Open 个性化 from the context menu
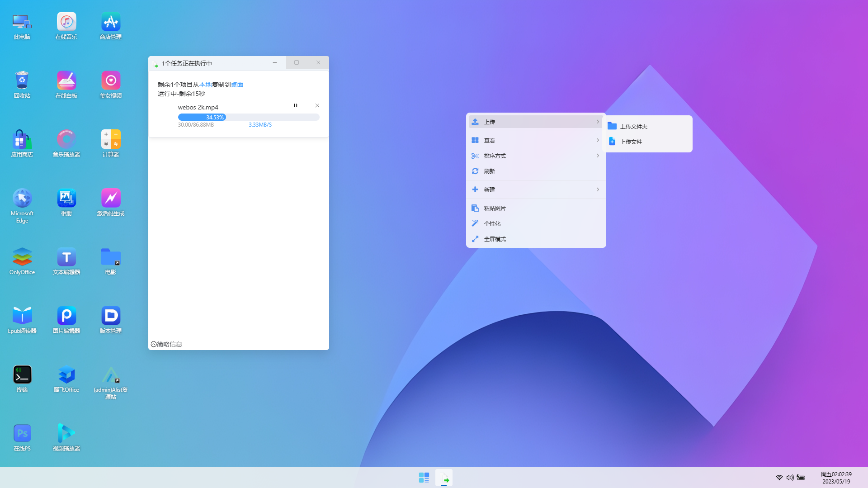Viewport: 868px width, 488px height. click(536, 223)
